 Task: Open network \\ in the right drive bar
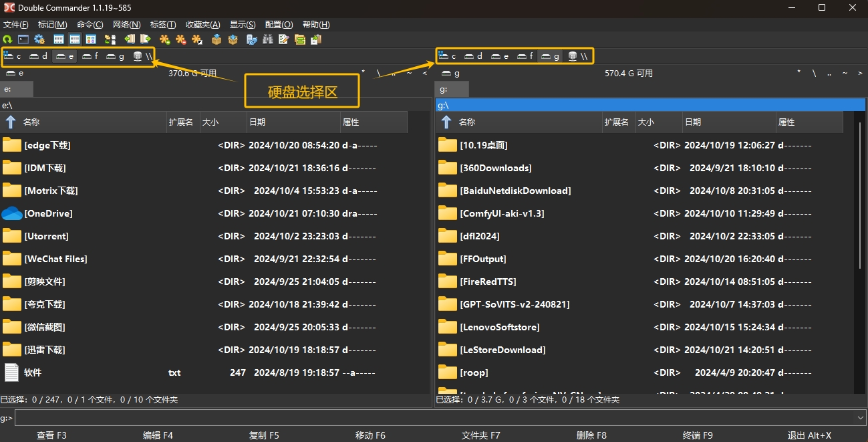click(x=577, y=56)
